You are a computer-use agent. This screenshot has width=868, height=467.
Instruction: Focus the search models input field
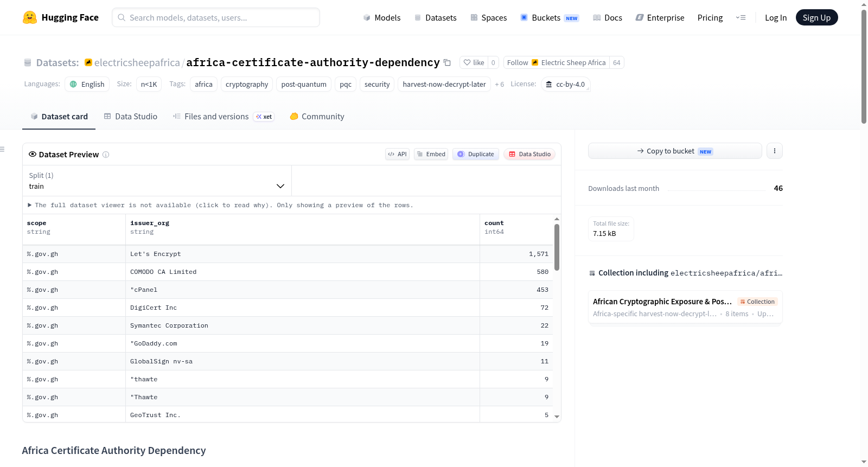coord(216,17)
